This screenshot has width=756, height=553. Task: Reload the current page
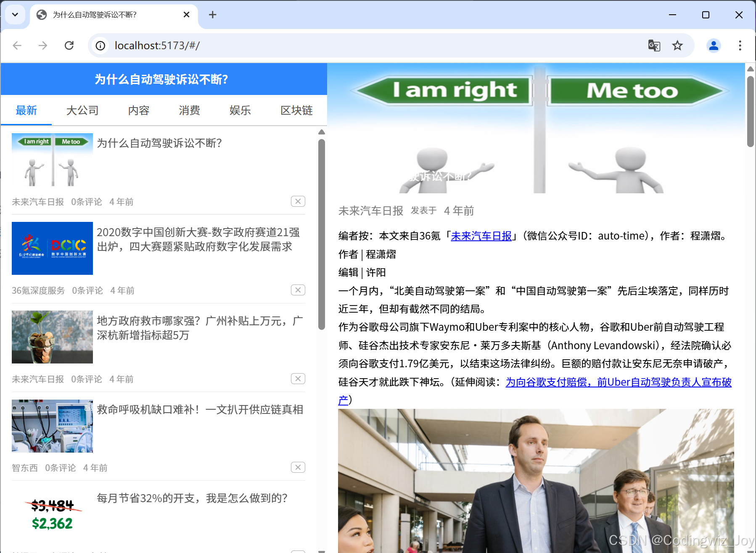(x=69, y=45)
